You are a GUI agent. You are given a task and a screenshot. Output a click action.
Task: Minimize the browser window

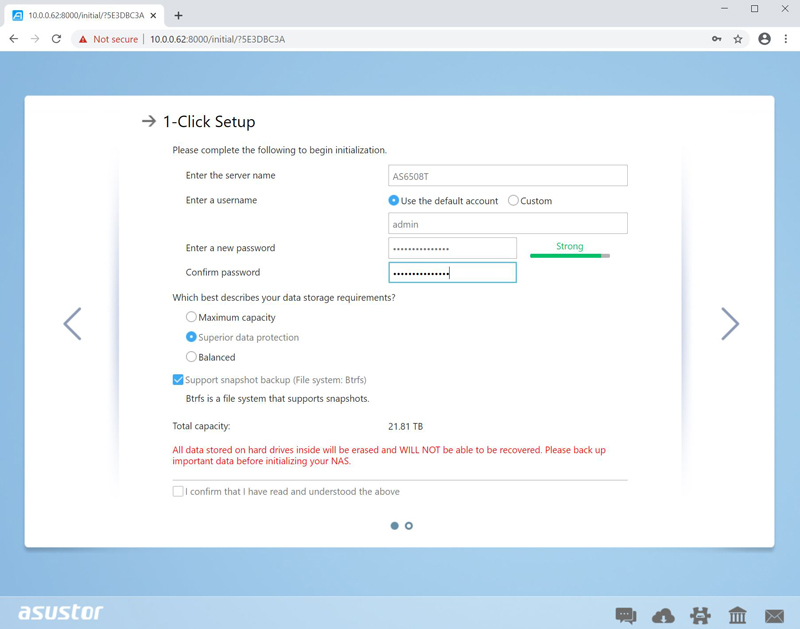[x=724, y=9]
